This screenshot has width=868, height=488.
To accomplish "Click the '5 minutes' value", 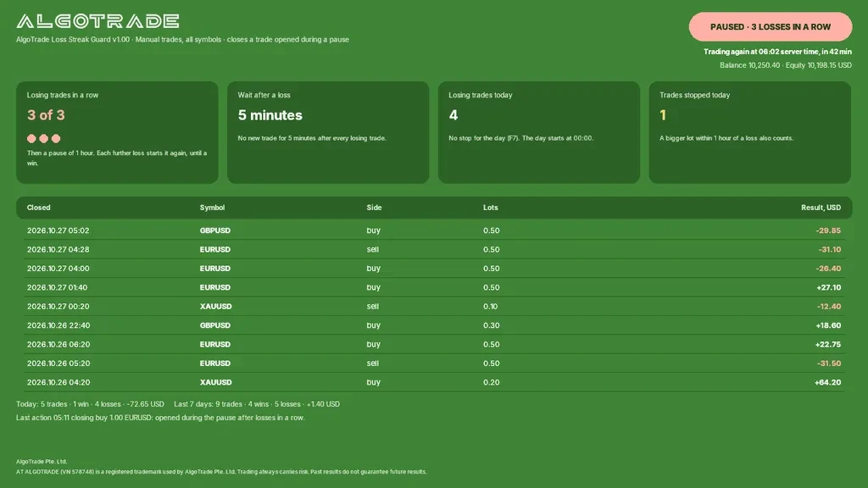I will (x=270, y=115).
